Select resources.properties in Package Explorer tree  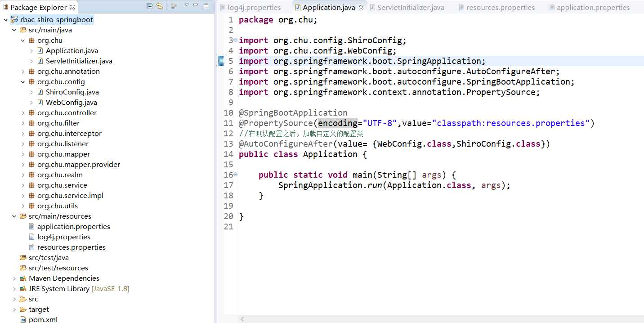coord(71,247)
